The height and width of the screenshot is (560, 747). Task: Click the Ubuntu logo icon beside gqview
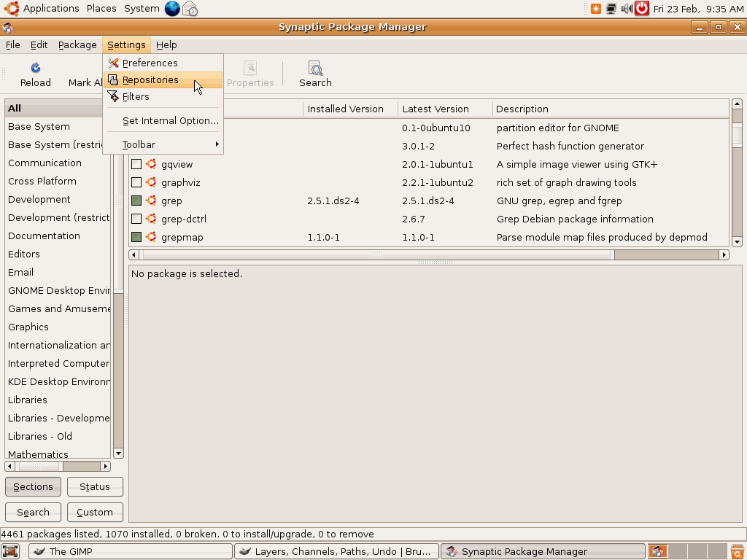click(151, 164)
